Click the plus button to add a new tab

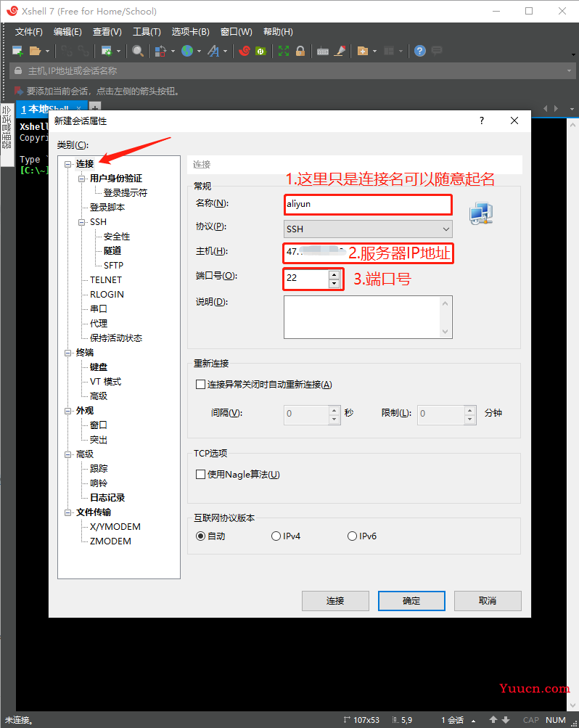pyautogui.click(x=94, y=107)
